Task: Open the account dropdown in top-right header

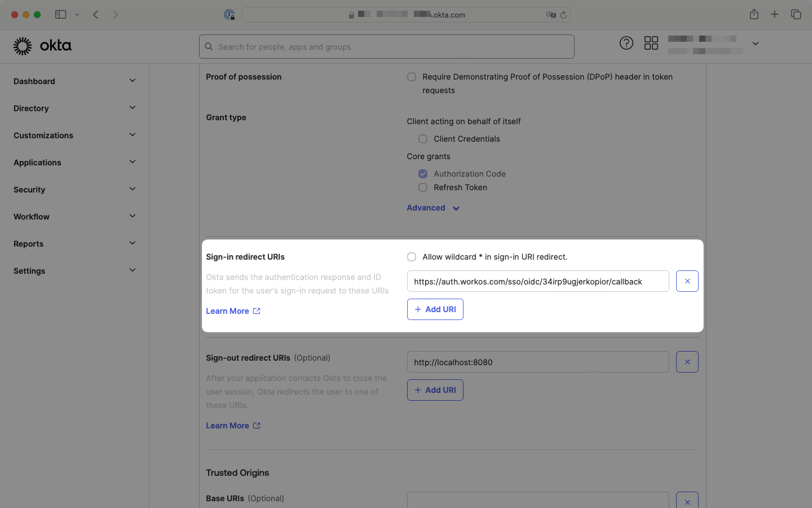Action: [755, 43]
